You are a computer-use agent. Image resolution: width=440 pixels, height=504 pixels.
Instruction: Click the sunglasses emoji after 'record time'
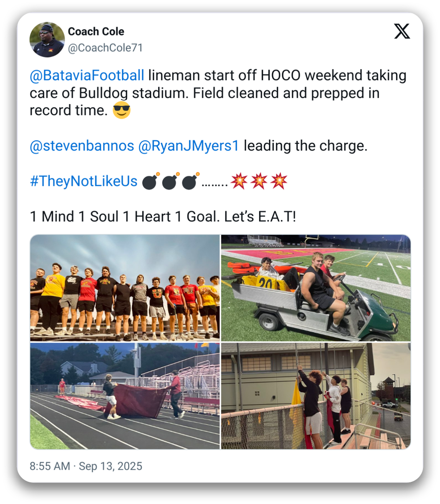click(122, 111)
